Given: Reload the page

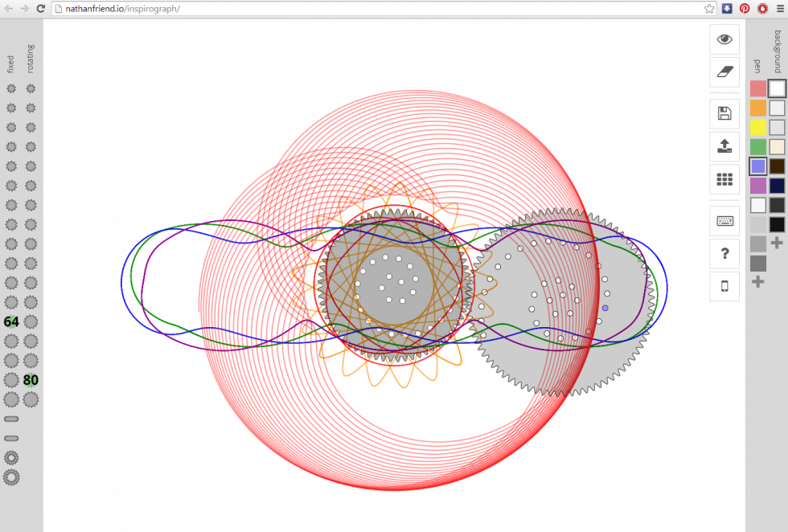Looking at the screenshot, I should [x=41, y=9].
